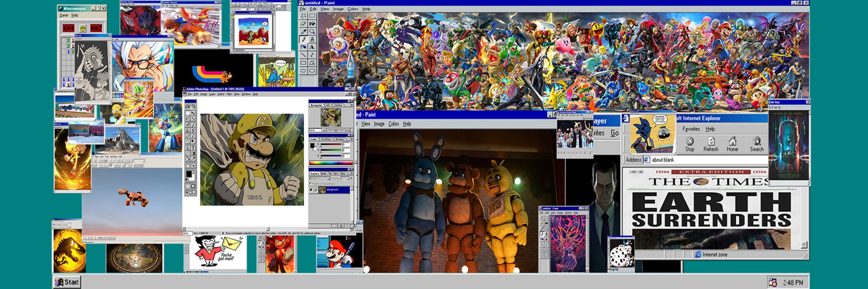The image size is (868, 289).
Task: Click the Opacity field in Layers panel
Action: tap(345, 179)
